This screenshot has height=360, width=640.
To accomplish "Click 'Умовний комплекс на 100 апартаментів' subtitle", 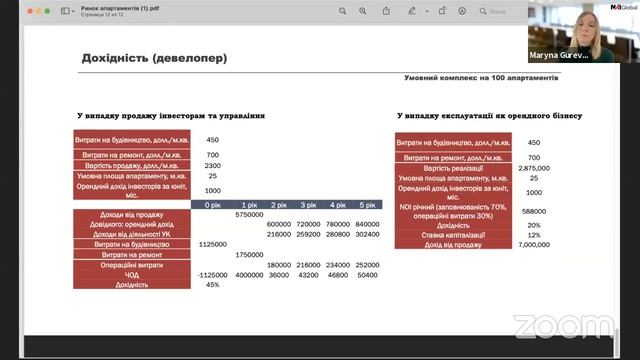I will pos(481,78).
